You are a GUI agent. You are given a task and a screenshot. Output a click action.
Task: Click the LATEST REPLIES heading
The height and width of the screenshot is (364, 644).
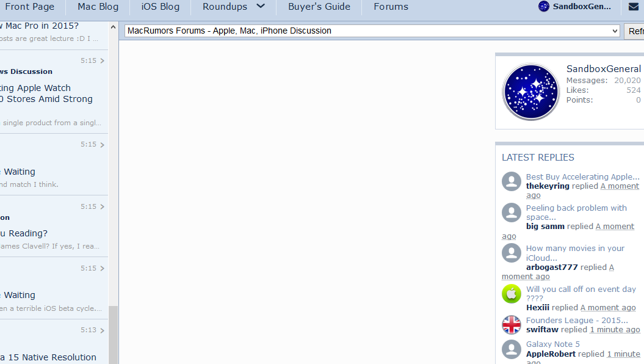coord(538,158)
